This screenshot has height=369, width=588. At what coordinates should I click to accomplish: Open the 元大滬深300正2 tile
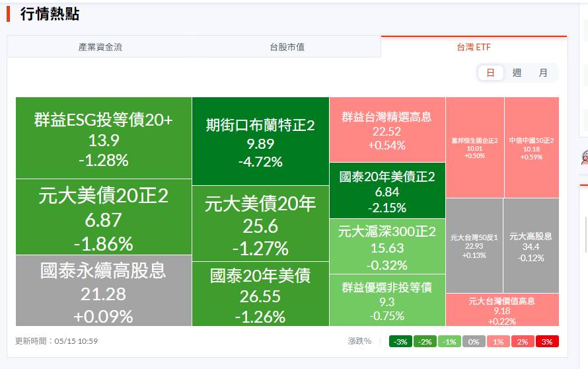pos(387,246)
